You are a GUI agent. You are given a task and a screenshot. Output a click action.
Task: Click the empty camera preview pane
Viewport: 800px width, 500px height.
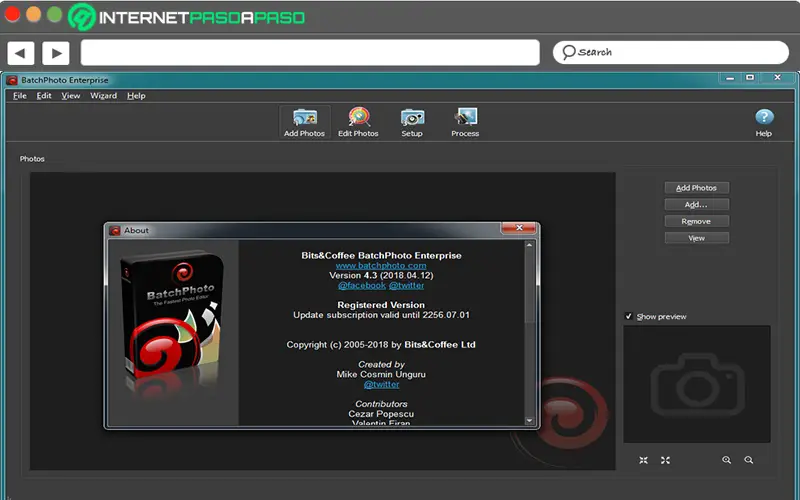[x=697, y=384]
